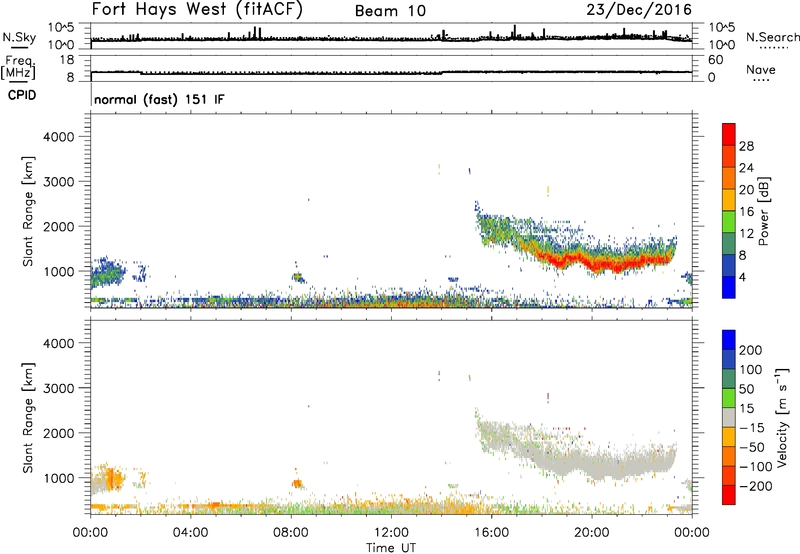Click the 'Fort Hays West (fitACF)' title
800x554 pixels.
pyautogui.click(x=197, y=9)
